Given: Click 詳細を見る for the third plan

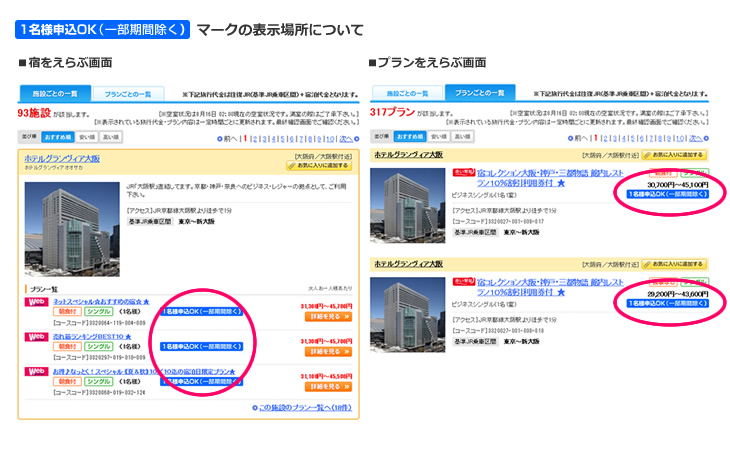Looking at the screenshot, I should pos(329,386).
